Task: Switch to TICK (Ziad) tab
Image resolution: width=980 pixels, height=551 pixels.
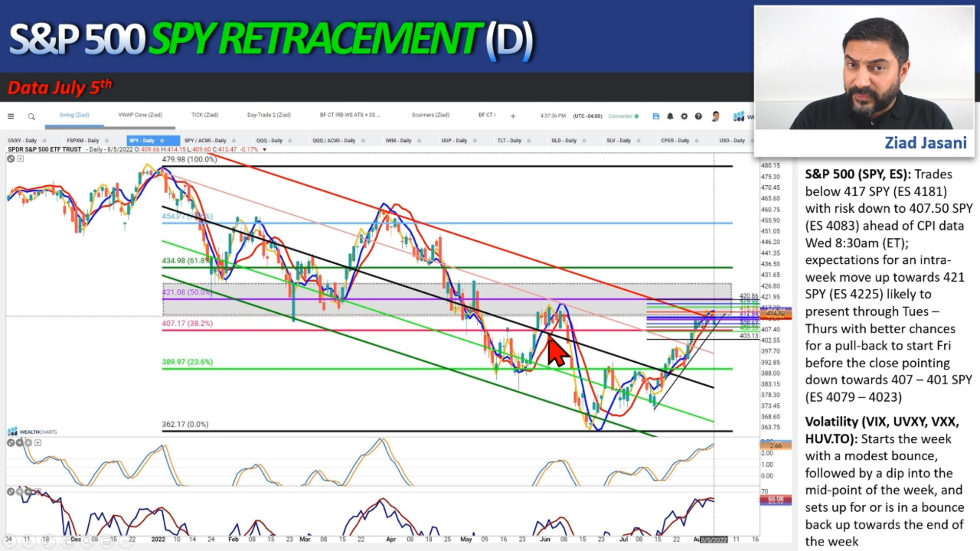Action: [x=205, y=115]
